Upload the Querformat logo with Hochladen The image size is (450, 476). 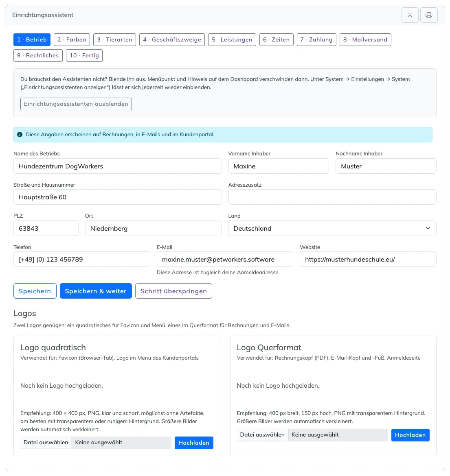click(x=410, y=435)
